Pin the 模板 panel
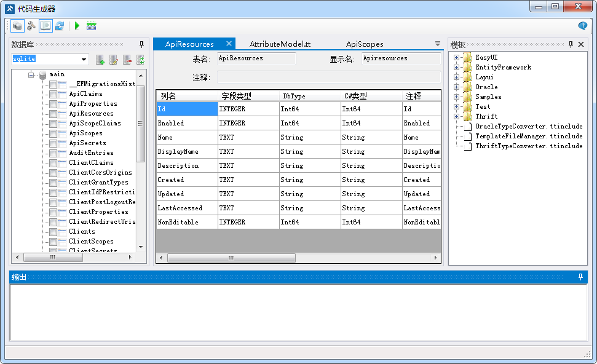Viewport: 597px width, 364px height. coord(571,44)
